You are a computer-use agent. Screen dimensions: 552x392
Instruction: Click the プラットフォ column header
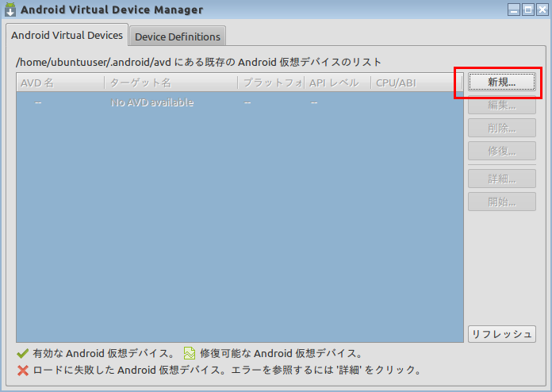(x=271, y=83)
